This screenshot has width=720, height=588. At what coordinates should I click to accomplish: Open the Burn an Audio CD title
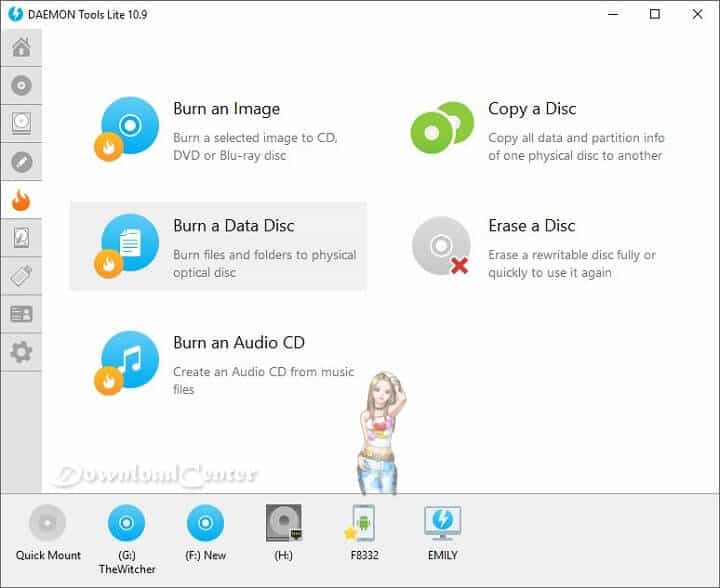(x=239, y=343)
